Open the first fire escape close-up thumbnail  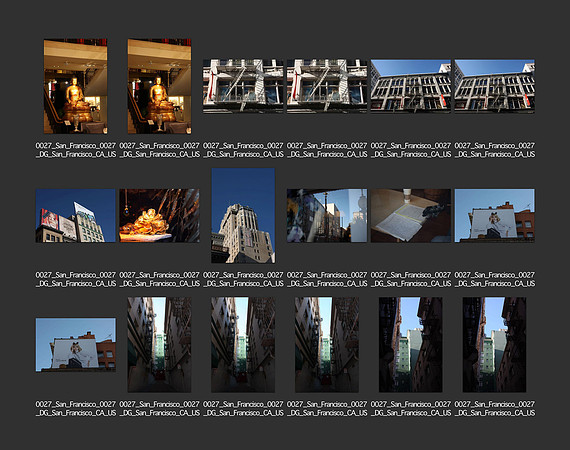click(243, 87)
